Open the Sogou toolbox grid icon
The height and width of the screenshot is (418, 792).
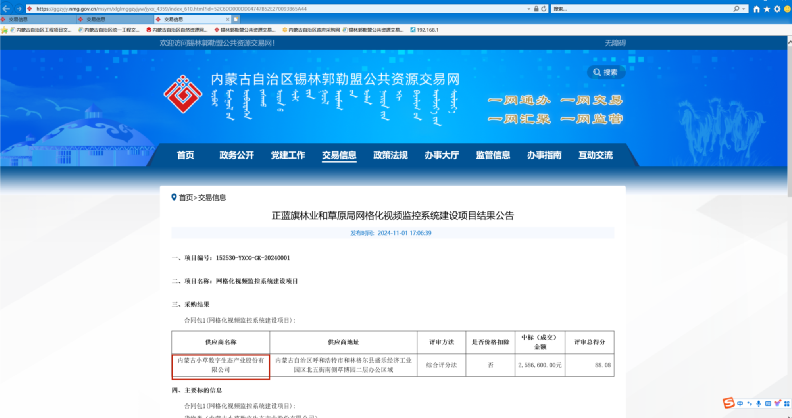[787, 403]
